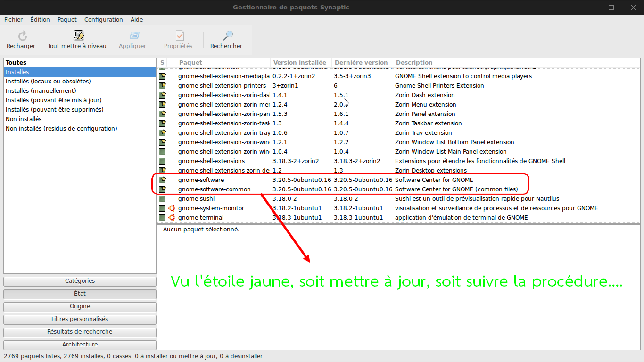Toggle status checkbox for gnome-software-common package
The height and width of the screenshot is (362, 644).
[x=162, y=189]
